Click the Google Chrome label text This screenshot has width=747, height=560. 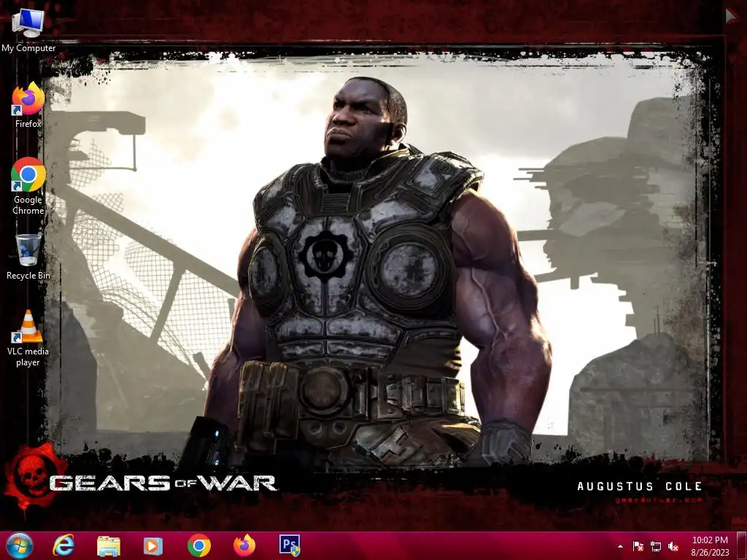click(28, 205)
